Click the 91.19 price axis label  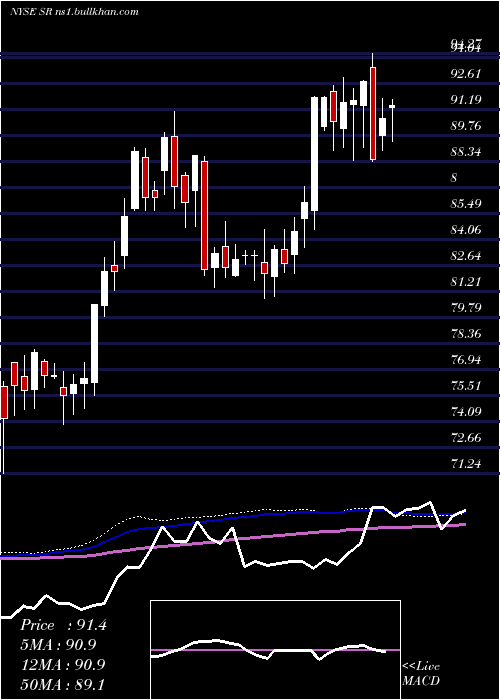(466, 100)
